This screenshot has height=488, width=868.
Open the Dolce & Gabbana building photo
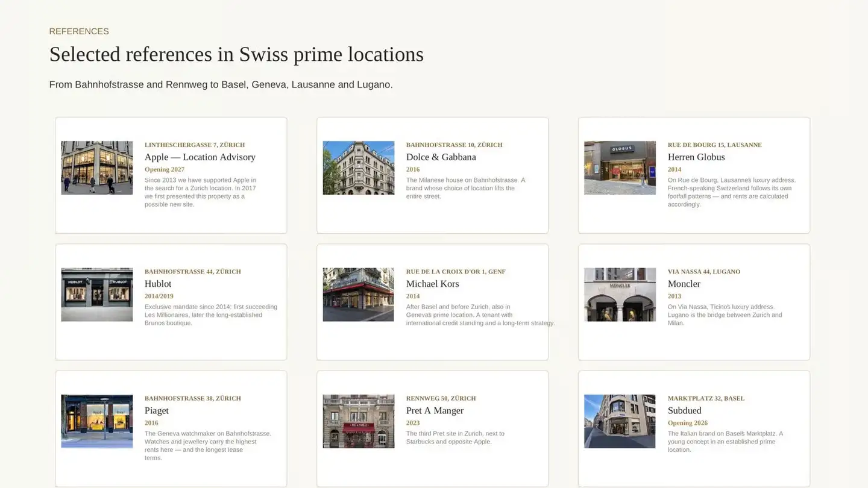coord(358,167)
